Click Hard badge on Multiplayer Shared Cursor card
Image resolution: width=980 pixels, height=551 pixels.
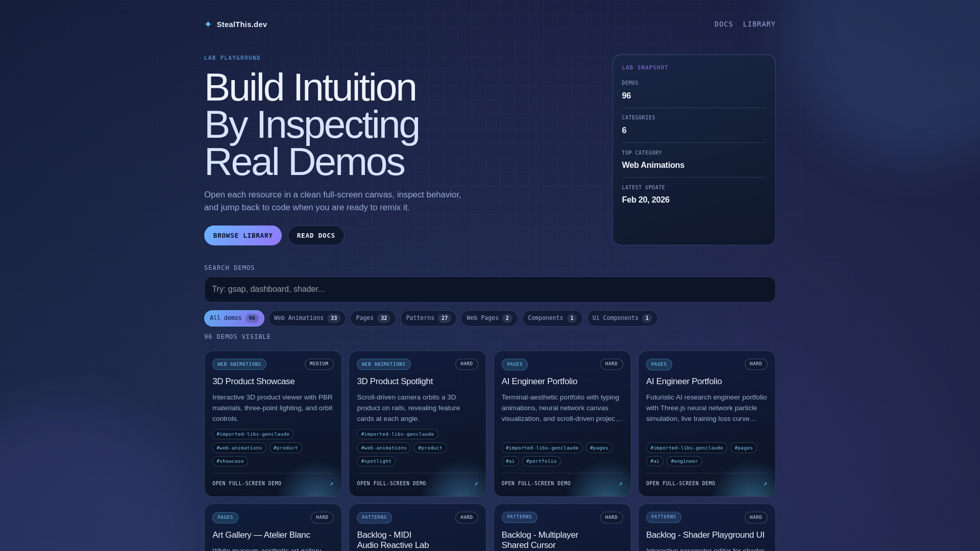(x=611, y=517)
